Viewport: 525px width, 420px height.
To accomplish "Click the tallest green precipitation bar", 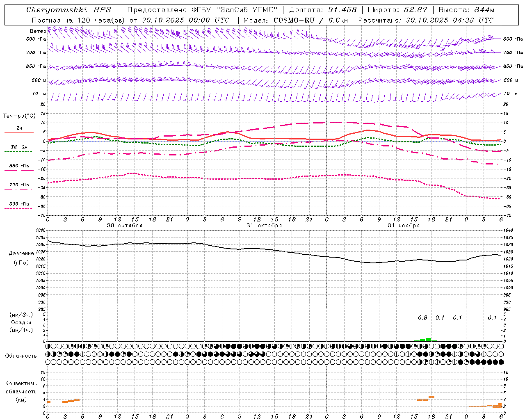I will coord(428,340).
